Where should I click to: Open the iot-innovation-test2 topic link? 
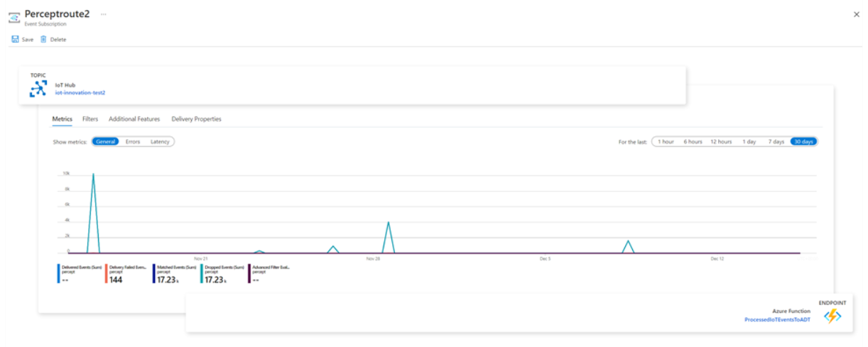(80, 93)
